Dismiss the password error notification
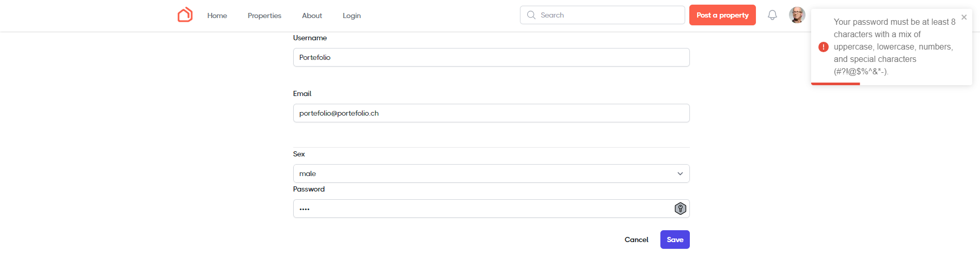The width and height of the screenshot is (980, 255). click(x=963, y=17)
